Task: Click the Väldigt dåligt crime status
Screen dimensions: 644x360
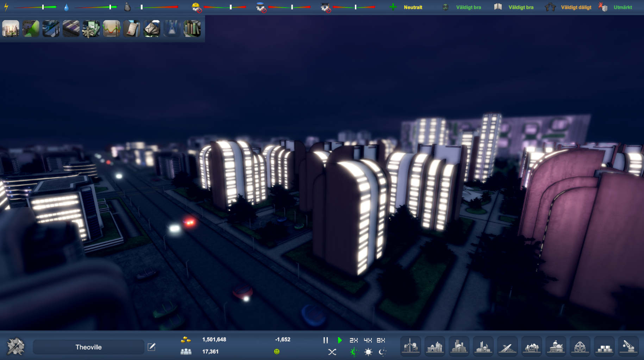Action: (x=576, y=7)
